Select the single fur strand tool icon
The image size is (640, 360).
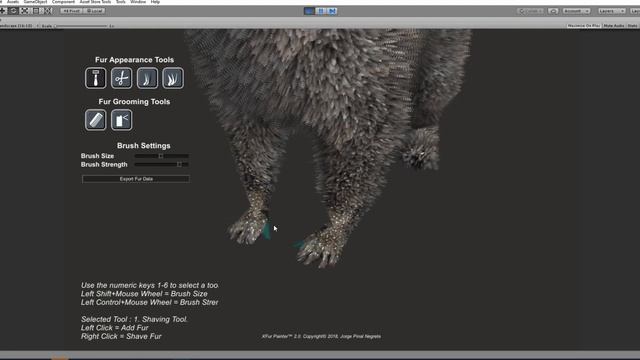point(147,78)
